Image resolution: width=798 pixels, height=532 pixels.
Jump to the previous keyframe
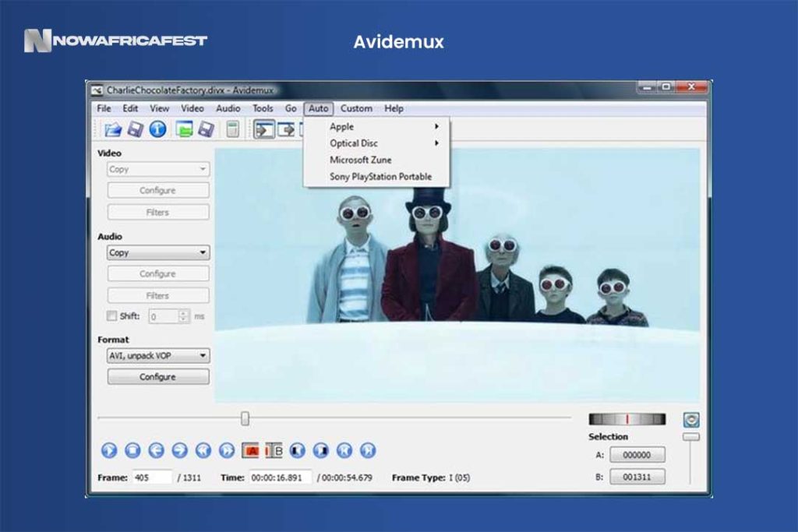click(x=203, y=450)
